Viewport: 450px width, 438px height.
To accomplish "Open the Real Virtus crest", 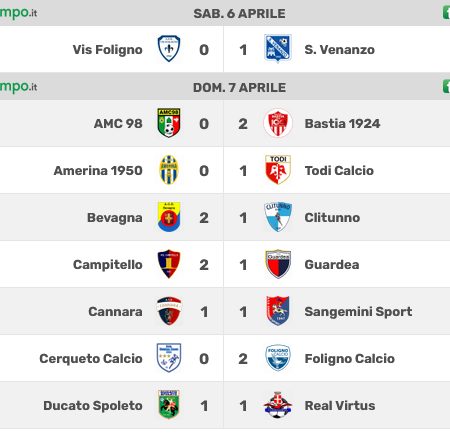I will (x=278, y=405).
